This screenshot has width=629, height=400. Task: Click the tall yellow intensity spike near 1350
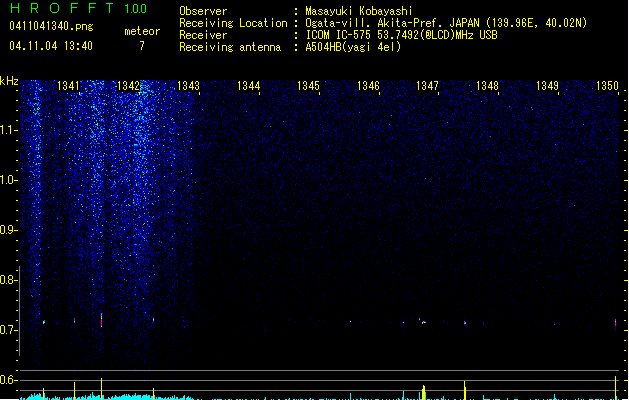[615, 388]
